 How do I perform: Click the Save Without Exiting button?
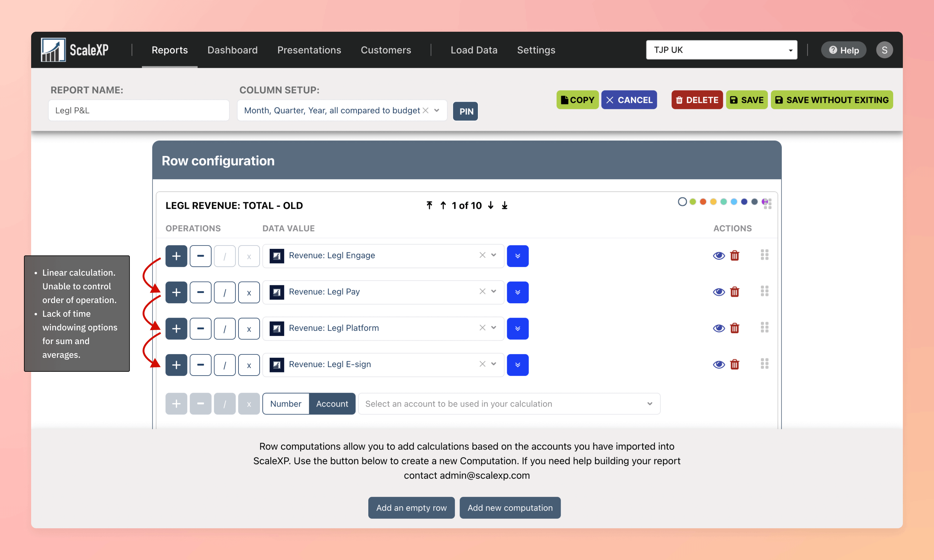tap(832, 100)
